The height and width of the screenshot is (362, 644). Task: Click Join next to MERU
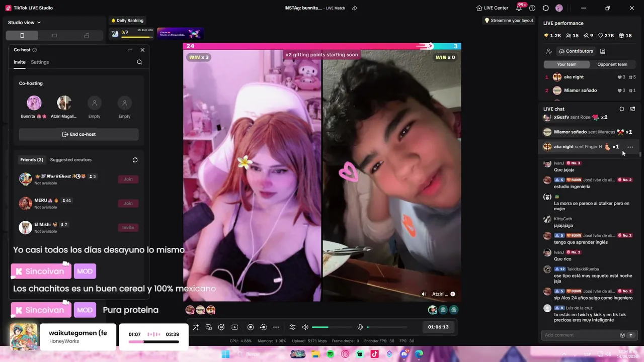pyautogui.click(x=128, y=203)
